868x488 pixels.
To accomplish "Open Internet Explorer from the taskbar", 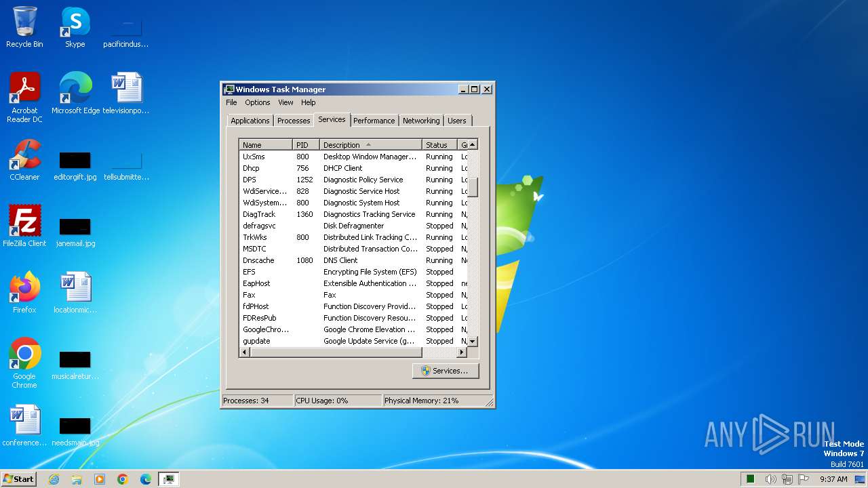I will (54, 479).
